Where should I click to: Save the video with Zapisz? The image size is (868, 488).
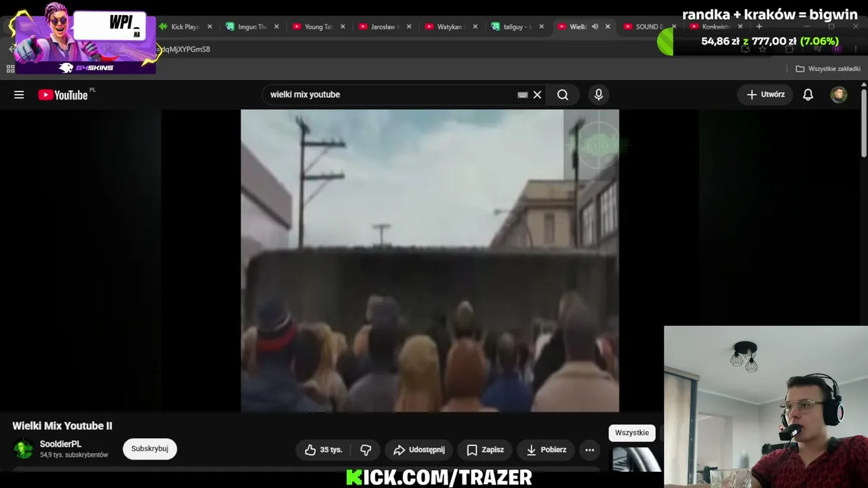point(485,449)
